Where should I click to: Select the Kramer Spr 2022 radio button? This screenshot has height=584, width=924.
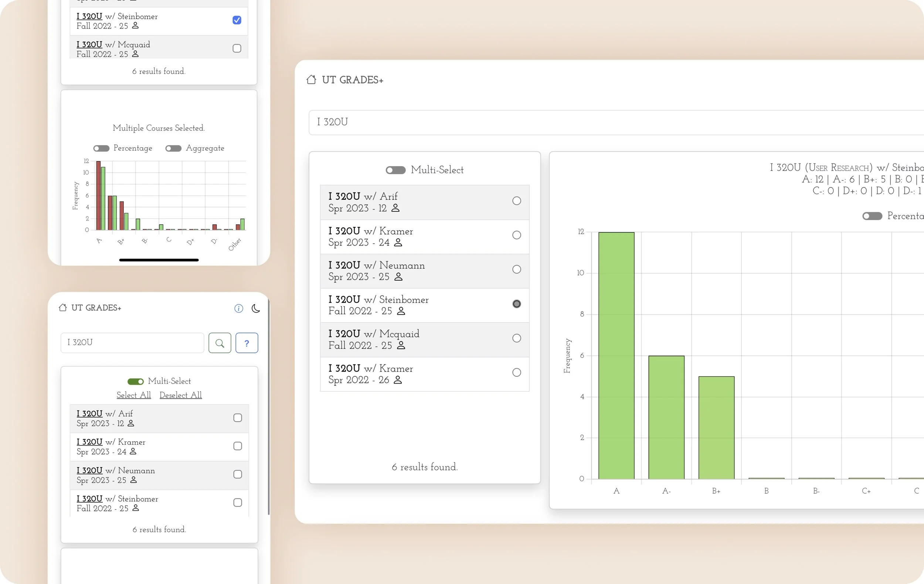pos(516,372)
